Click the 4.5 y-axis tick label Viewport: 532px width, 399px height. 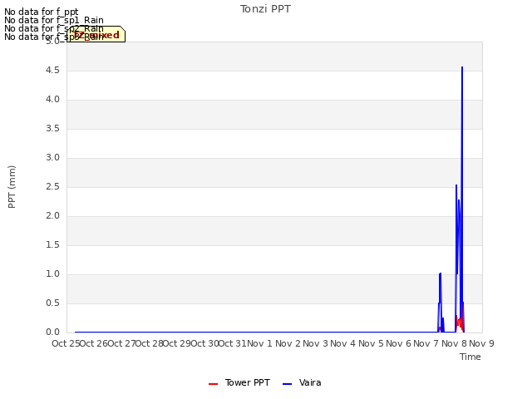tap(52, 70)
